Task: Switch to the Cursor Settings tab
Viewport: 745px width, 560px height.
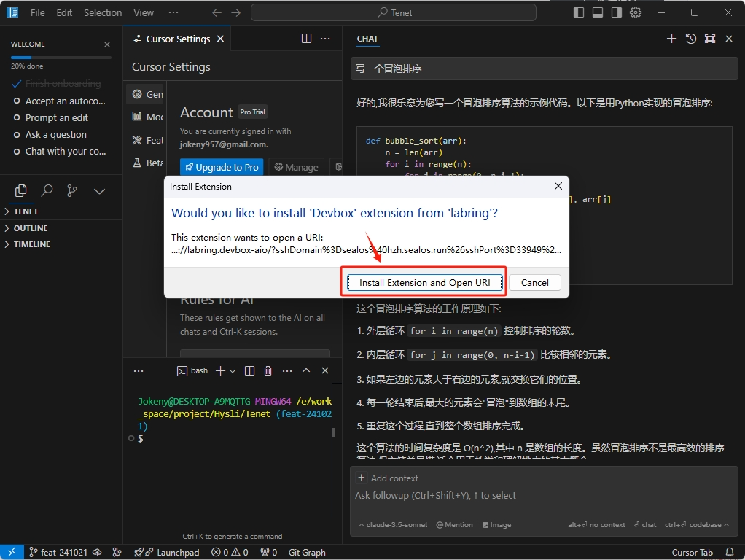Action: (x=177, y=39)
